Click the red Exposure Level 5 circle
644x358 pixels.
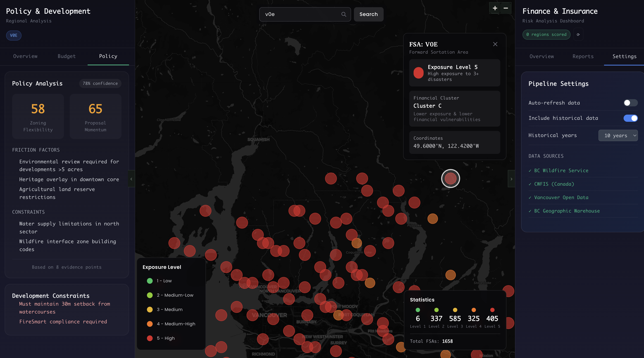coord(418,73)
